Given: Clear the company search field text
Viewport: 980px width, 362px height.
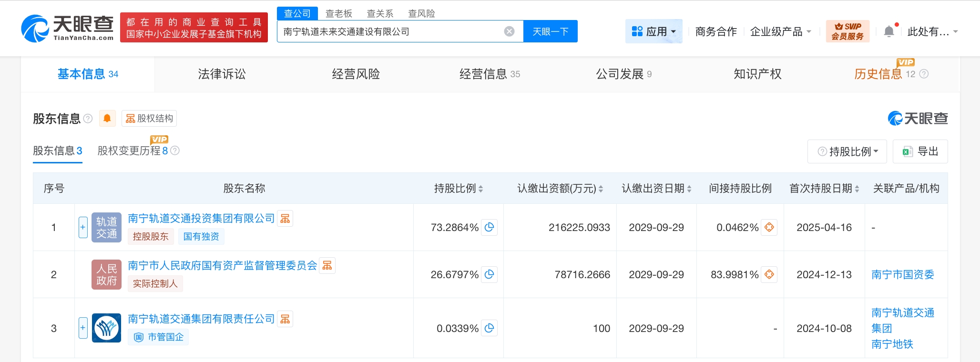Looking at the screenshot, I should tap(509, 31).
